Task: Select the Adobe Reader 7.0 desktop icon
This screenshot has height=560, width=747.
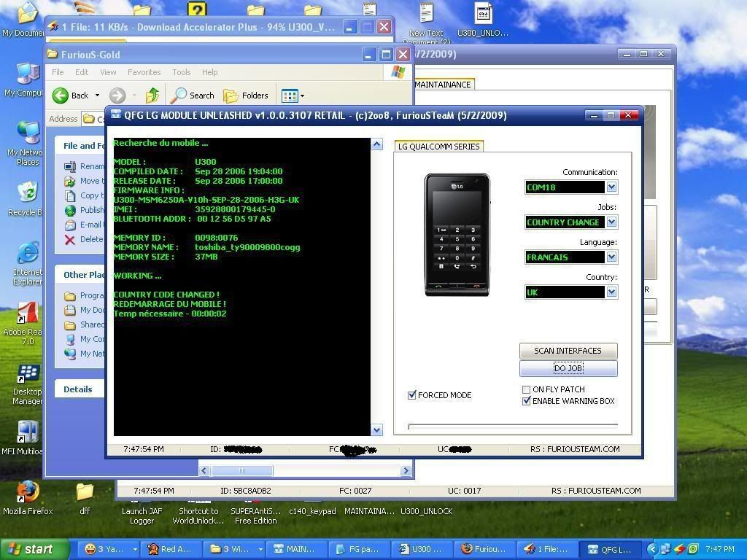Action: pos(26,323)
